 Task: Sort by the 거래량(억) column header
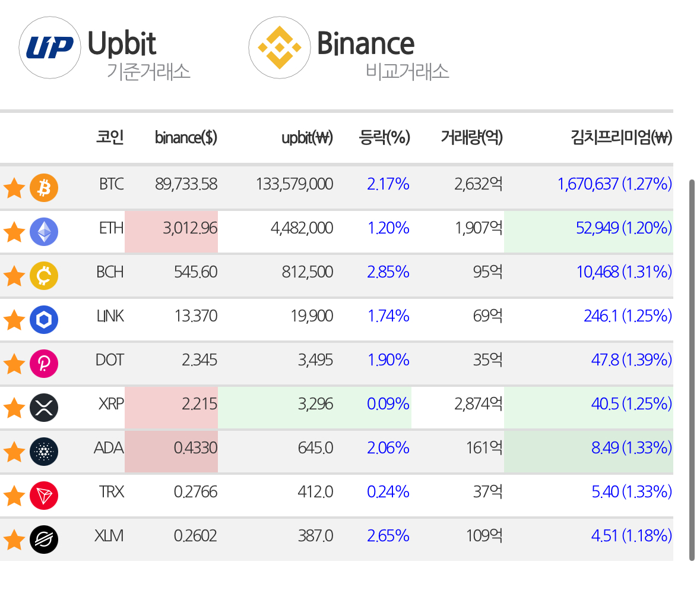[x=472, y=137]
